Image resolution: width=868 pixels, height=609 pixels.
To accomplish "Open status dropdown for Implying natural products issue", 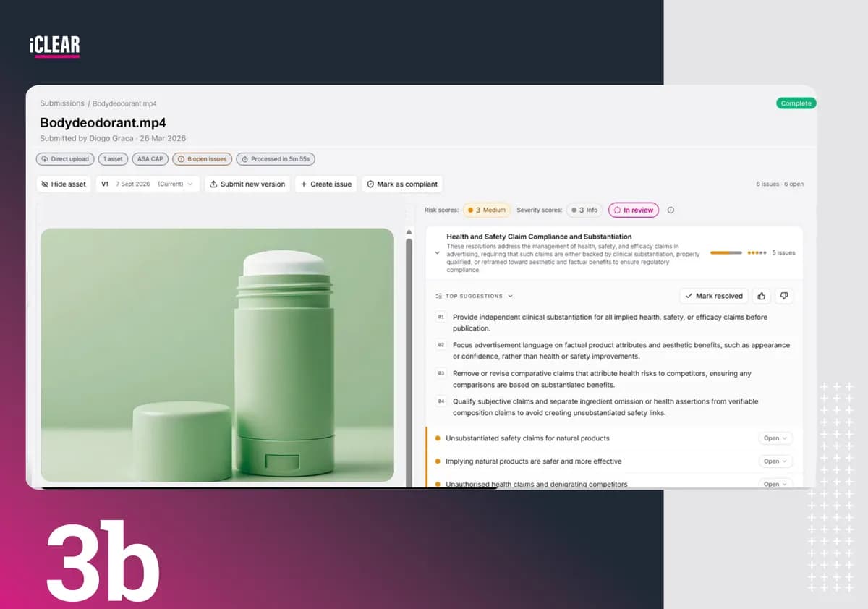I will (775, 461).
